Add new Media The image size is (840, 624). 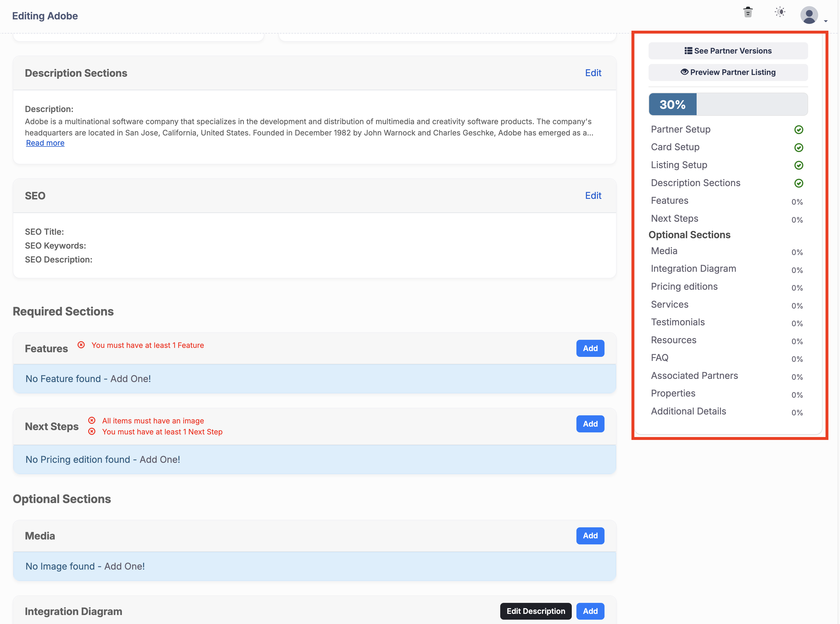click(x=590, y=536)
